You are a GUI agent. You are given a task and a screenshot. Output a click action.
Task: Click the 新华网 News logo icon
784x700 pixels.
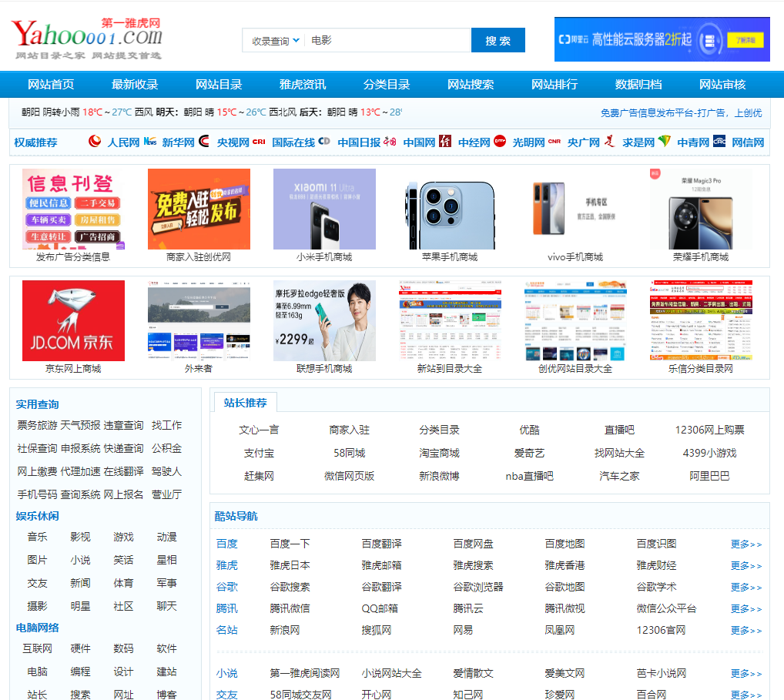150,142
